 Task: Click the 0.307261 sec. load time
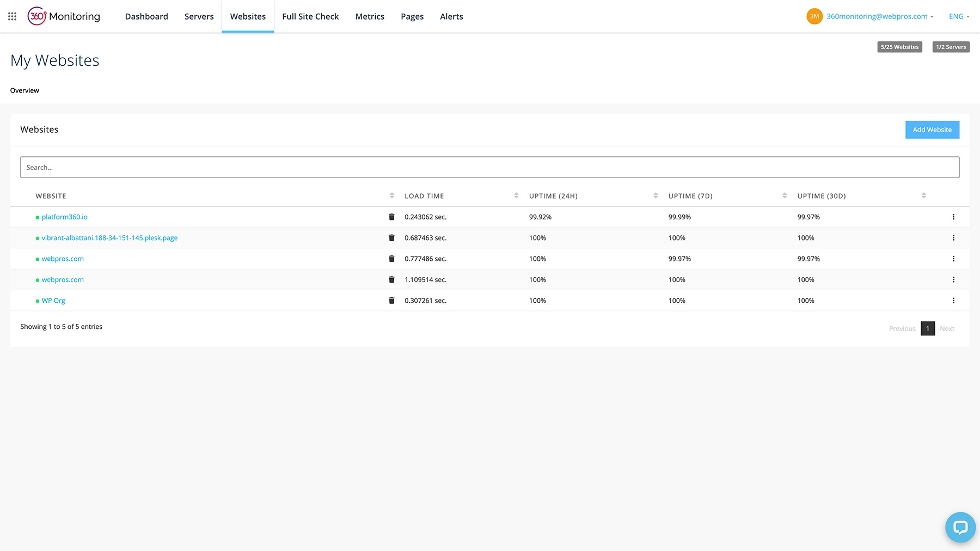(425, 301)
